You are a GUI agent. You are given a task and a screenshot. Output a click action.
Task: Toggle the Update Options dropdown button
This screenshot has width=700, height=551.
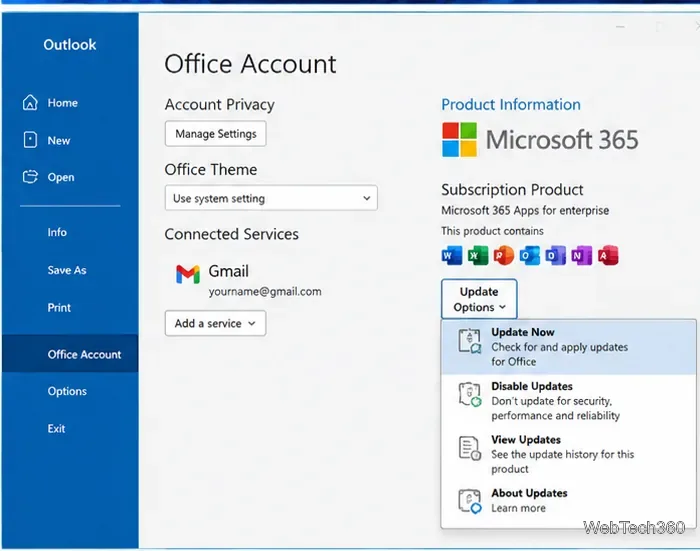click(479, 299)
